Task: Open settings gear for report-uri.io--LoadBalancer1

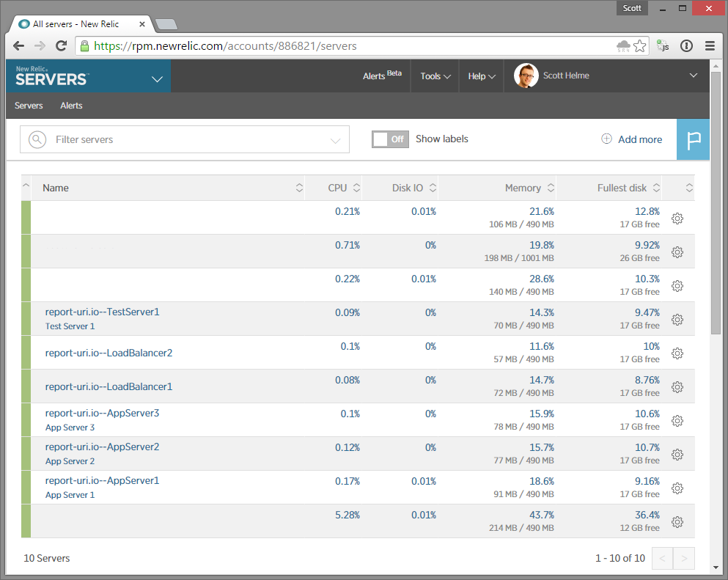Action: pos(677,387)
